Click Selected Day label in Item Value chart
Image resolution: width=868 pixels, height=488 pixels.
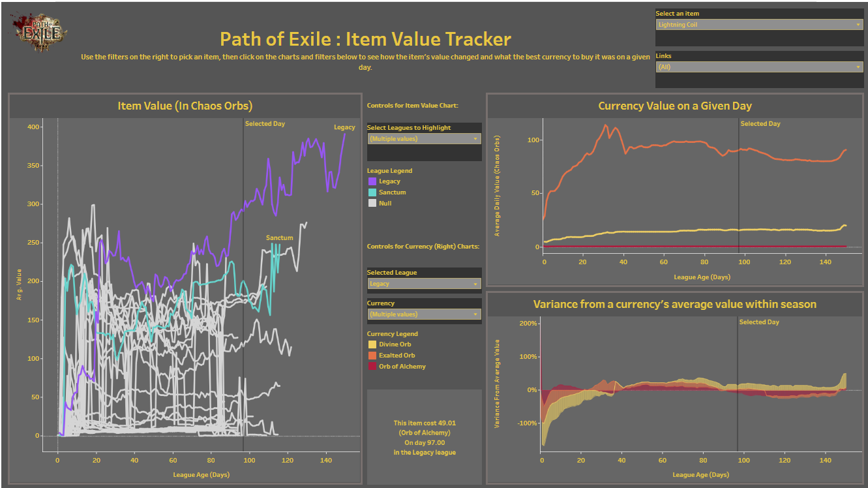coord(265,124)
